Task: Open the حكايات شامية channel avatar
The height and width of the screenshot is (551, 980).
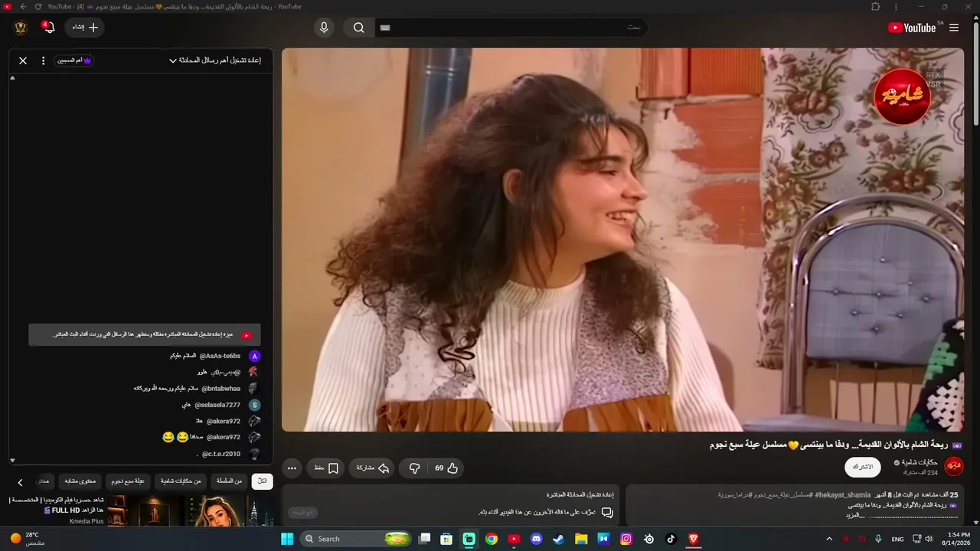Action: (x=954, y=466)
